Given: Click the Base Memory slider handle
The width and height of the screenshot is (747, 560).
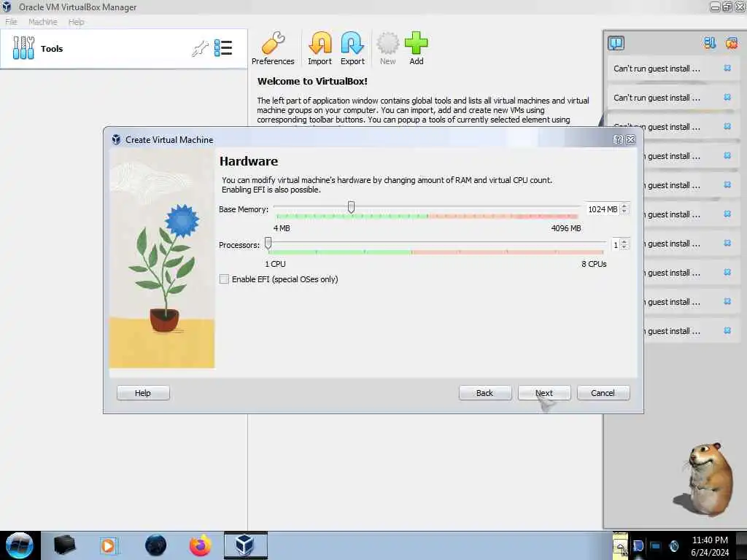Looking at the screenshot, I should click(351, 206).
